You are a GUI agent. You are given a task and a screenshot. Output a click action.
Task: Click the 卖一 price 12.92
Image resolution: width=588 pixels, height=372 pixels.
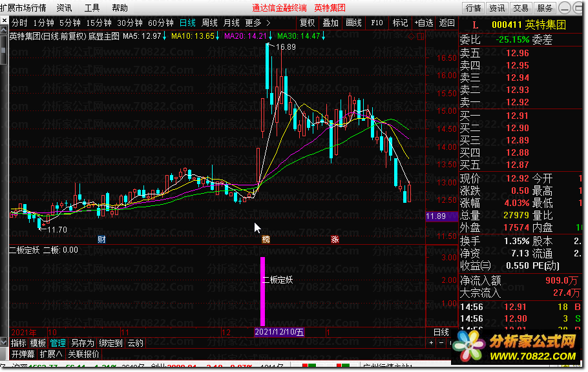(x=518, y=102)
